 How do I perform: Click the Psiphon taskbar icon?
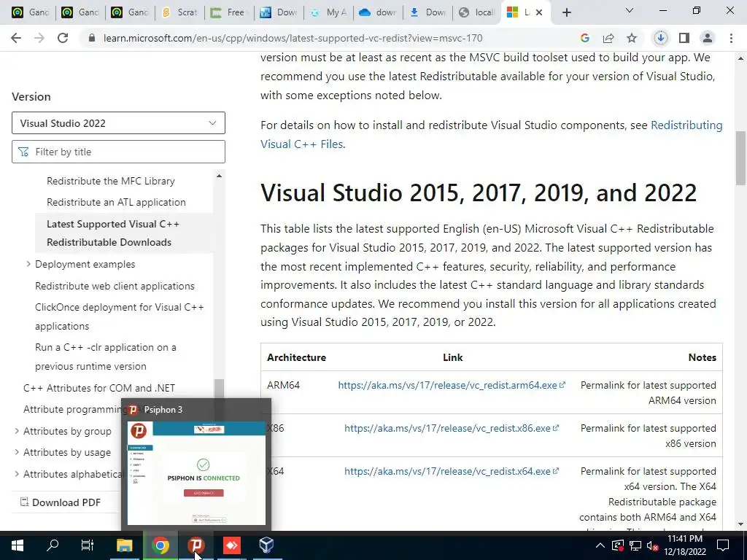(x=196, y=545)
